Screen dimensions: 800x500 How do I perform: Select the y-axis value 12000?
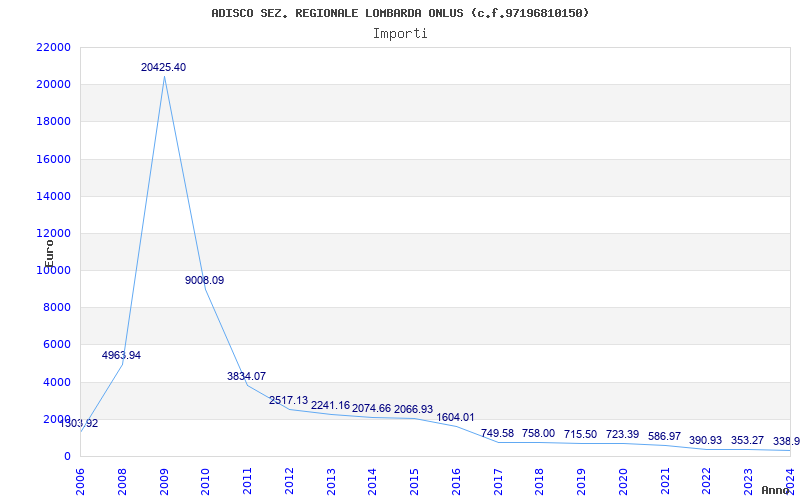tap(53, 233)
